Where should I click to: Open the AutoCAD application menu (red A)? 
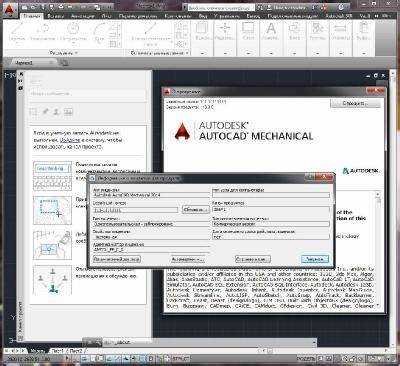8,9
